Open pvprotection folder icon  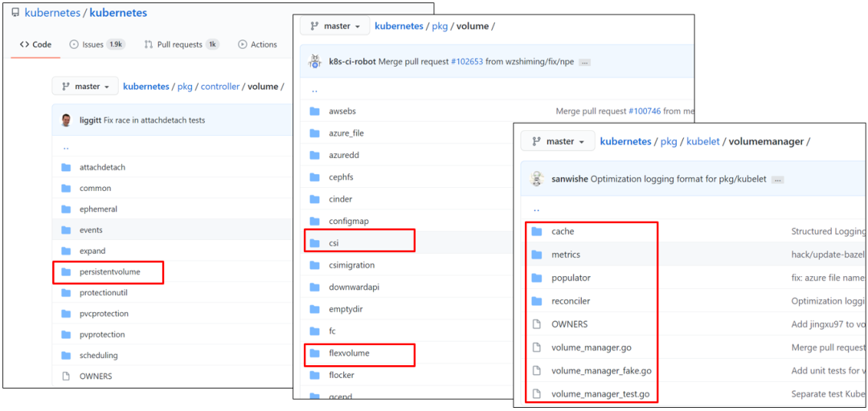pyautogui.click(x=67, y=335)
